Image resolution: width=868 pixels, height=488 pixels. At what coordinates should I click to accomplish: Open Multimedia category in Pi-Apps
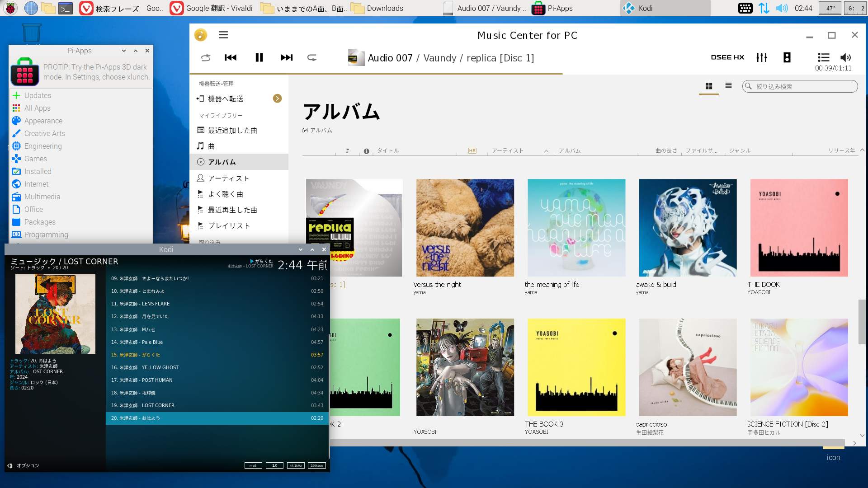point(80,197)
